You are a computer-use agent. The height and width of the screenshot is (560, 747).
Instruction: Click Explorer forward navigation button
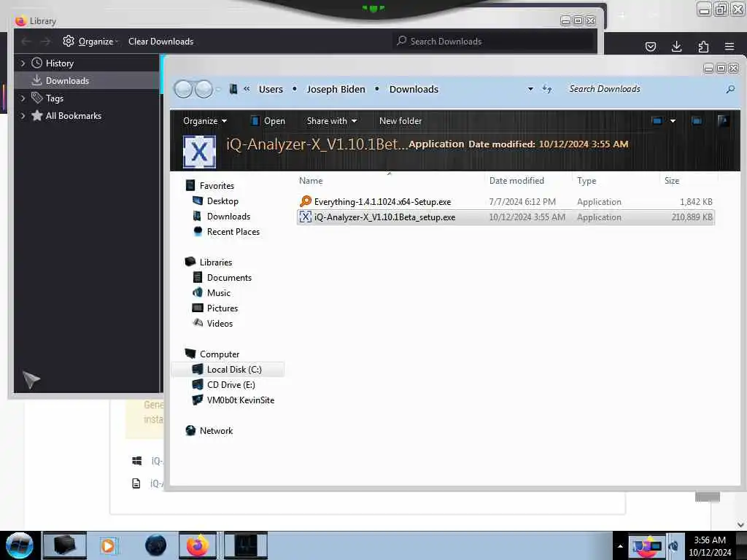(x=204, y=89)
